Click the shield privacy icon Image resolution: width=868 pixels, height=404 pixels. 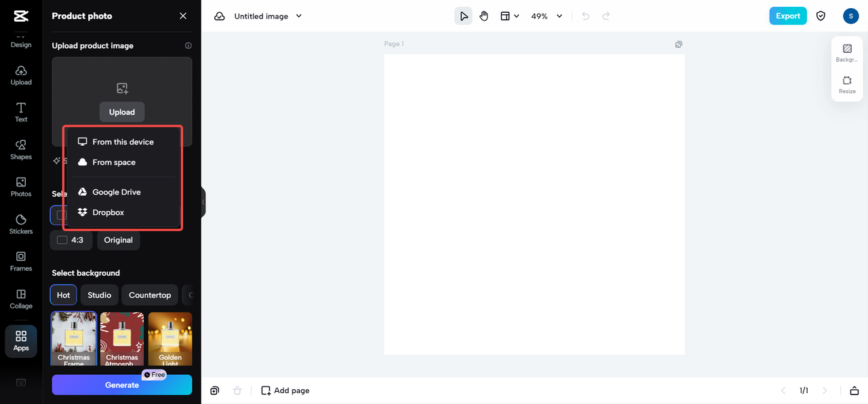[x=821, y=16]
